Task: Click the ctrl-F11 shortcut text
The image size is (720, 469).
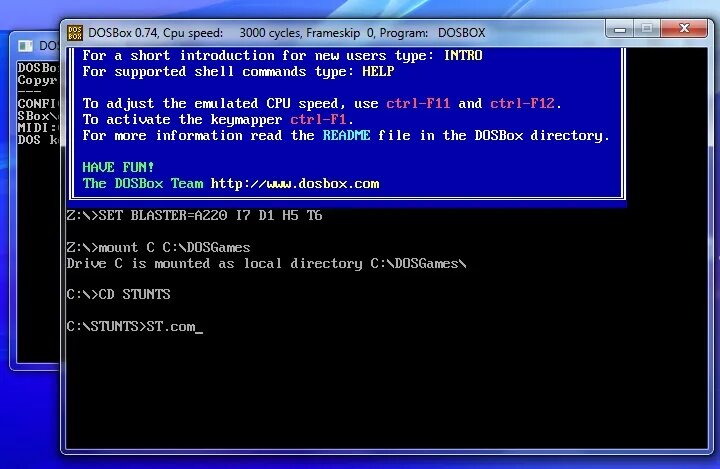Action: (418, 103)
